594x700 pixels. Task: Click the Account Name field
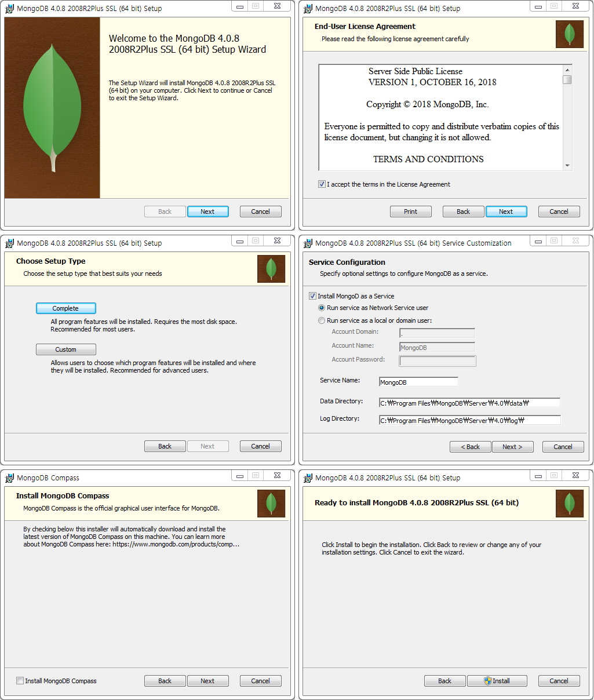click(438, 347)
